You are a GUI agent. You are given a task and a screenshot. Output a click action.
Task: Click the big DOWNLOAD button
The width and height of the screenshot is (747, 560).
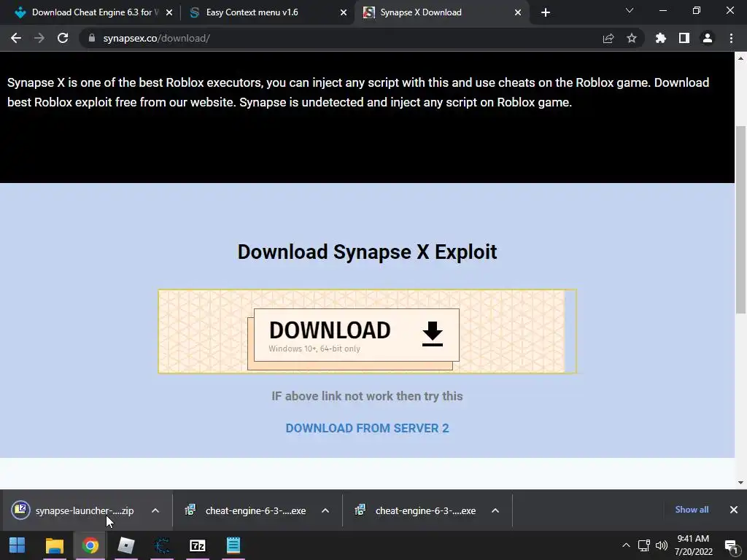click(x=356, y=335)
